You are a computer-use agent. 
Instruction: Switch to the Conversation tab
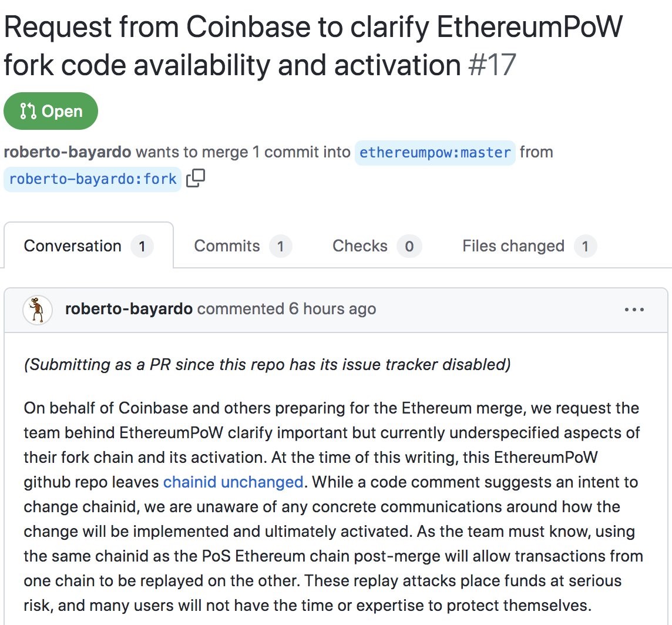click(x=72, y=246)
